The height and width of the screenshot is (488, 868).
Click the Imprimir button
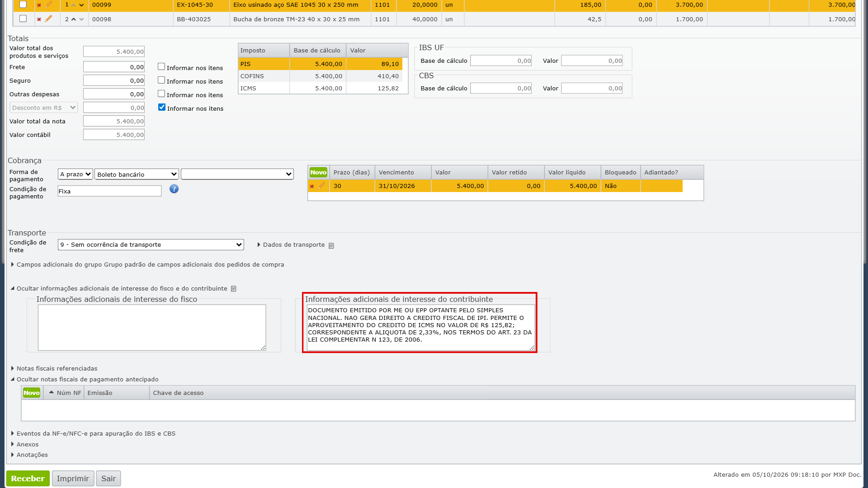pyautogui.click(x=73, y=479)
